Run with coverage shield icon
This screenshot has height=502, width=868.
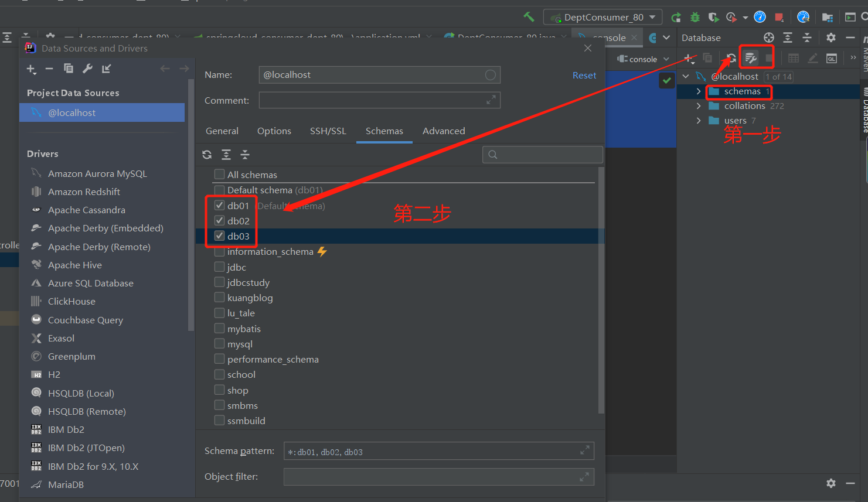click(x=713, y=17)
